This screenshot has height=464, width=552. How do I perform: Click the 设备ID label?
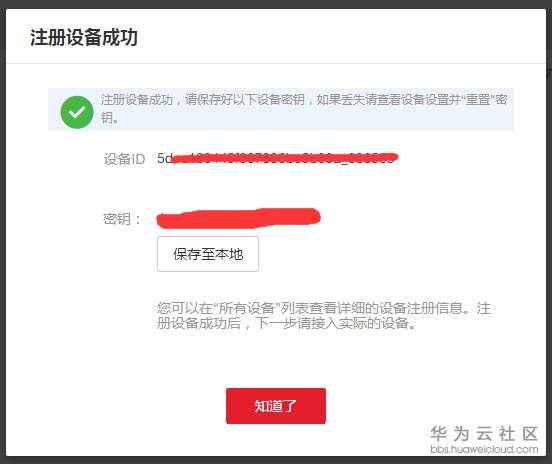coord(124,159)
